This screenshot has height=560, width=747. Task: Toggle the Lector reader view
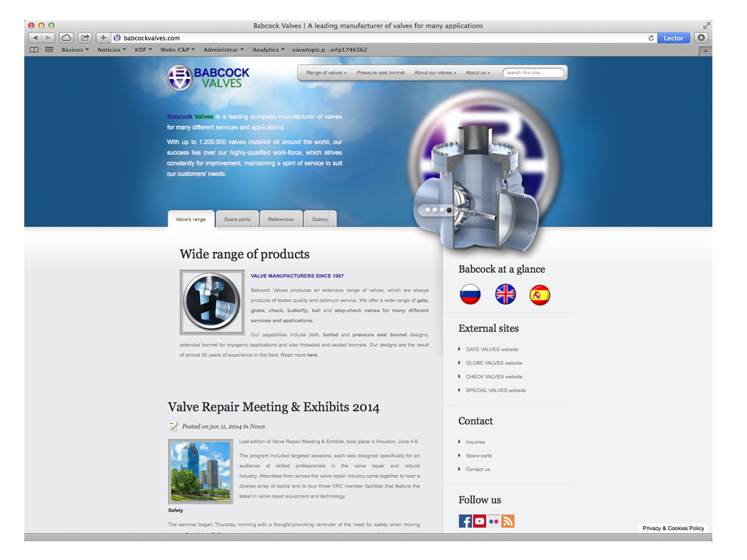(673, 37)
